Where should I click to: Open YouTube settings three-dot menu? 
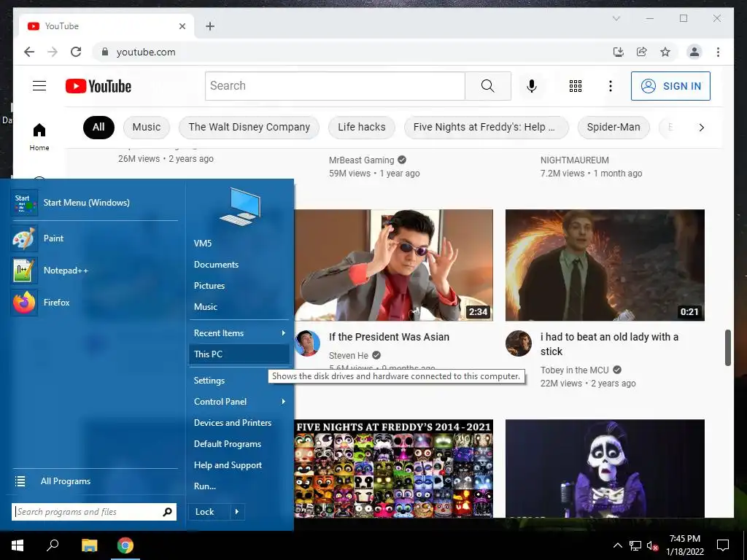pyautogui.click(x=611, y=86)
